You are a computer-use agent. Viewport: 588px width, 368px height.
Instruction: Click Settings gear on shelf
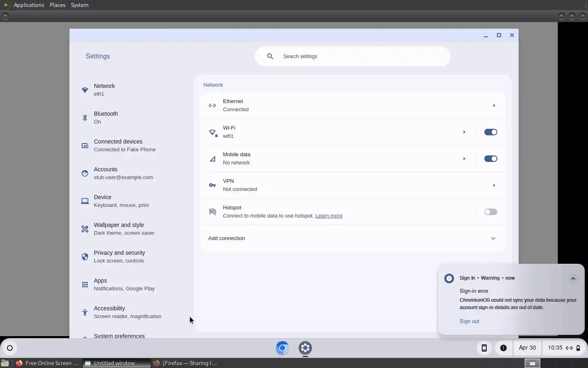coord(305,348)
